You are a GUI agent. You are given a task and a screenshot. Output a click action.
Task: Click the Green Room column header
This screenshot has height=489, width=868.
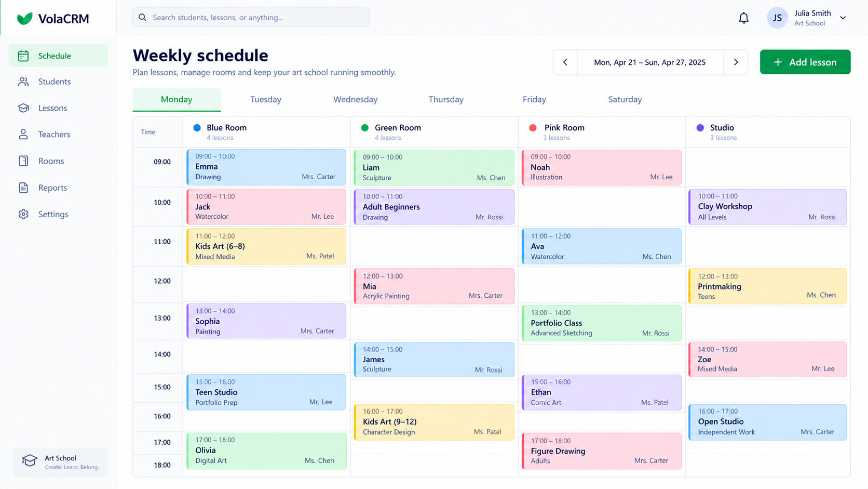(x=434, y=132)
